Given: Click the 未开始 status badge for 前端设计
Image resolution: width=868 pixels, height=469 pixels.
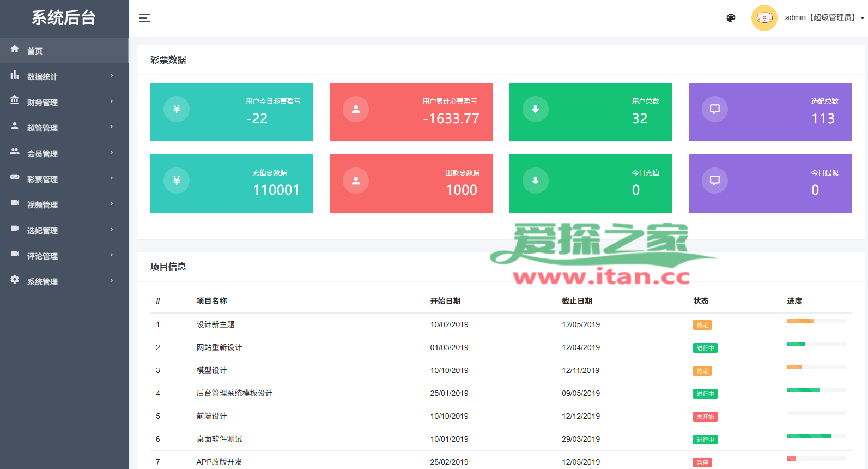Looking at the screenshot, I should [705, 417].
